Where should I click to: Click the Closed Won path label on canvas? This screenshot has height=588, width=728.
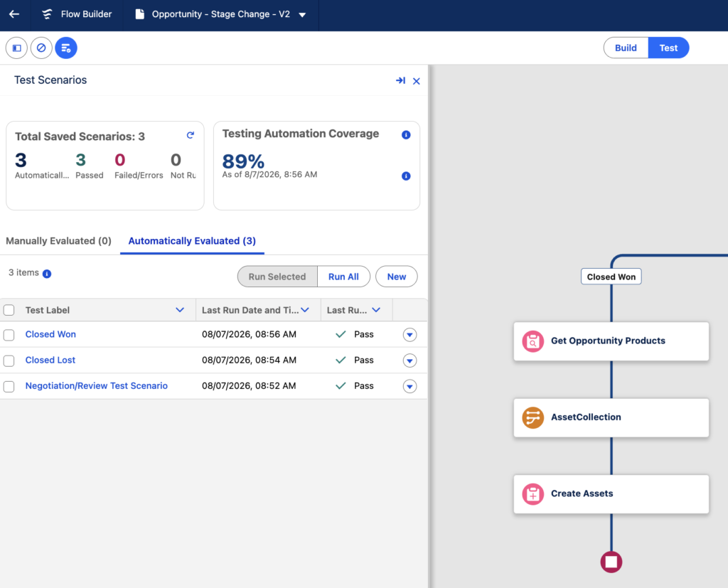pyautogui.click(x=611, y=277)
